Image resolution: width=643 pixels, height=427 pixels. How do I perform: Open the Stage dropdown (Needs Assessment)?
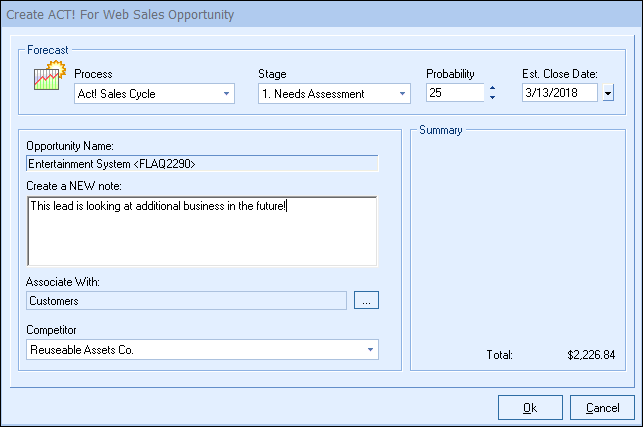pyautogui.click(x=334, y=94)
